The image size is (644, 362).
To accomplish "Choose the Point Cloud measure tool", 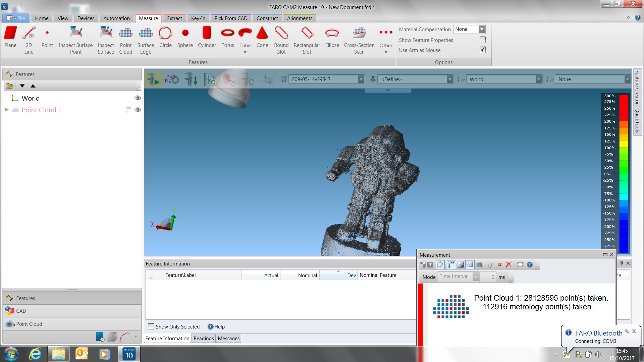I will (x=126, y=40).
